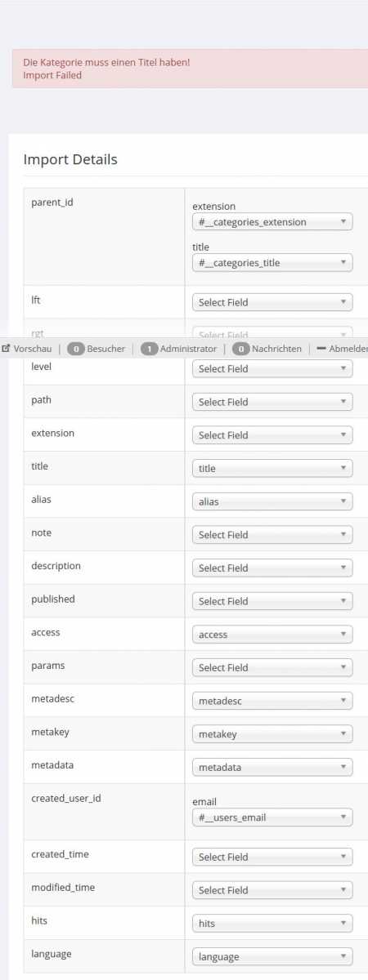Open the alias field dropdown
The image size is (368, 980).
[x=272, y=501]
